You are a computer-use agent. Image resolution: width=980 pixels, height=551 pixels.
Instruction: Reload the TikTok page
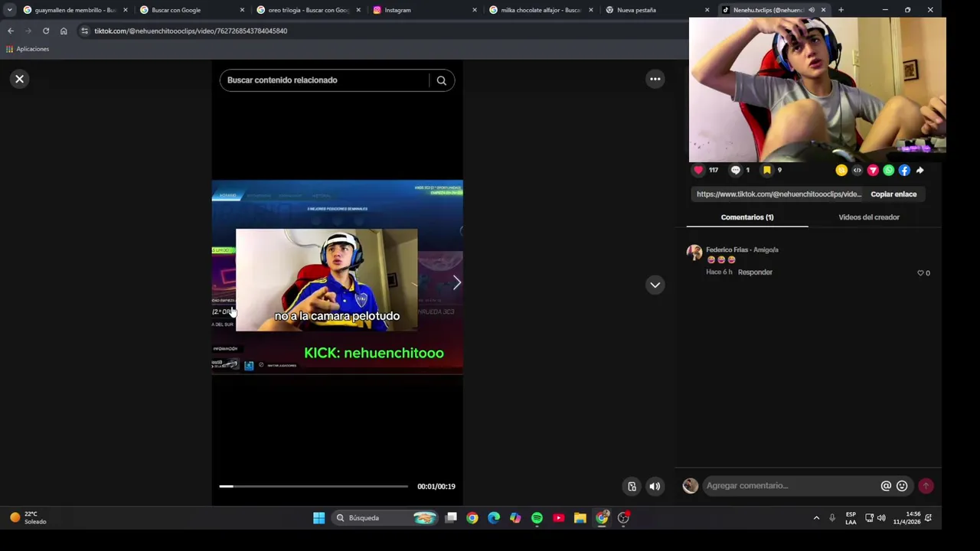coord(46,31)
